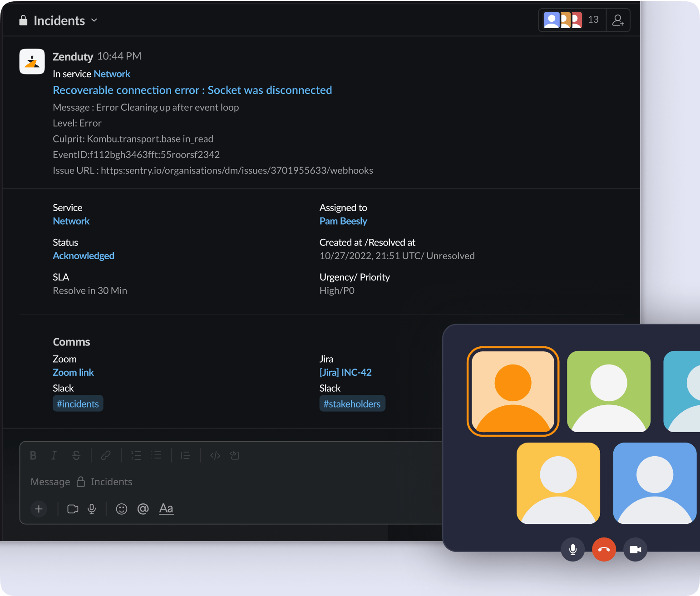Start a video clip recording
The height and width of the screenshot is (596, 700).
tap(73, 509)
